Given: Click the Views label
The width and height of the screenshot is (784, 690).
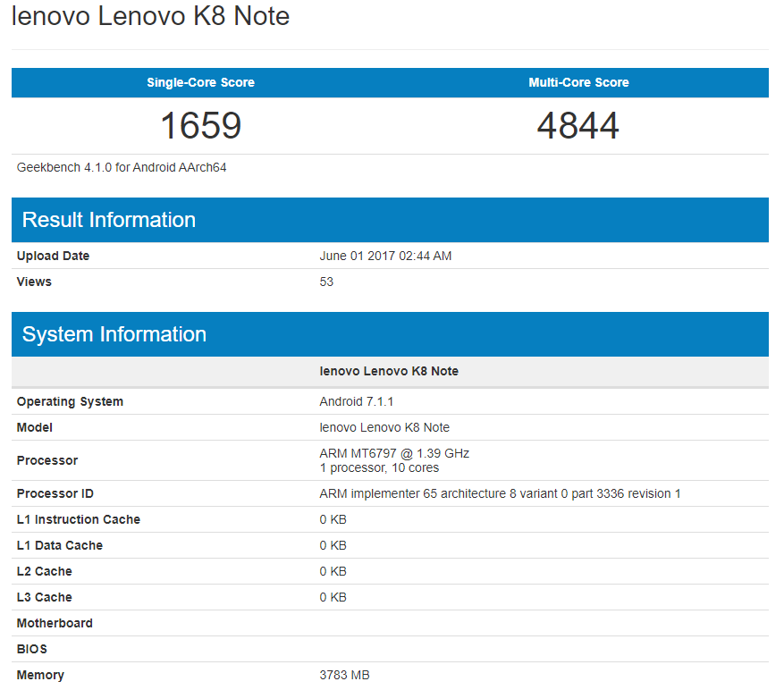Looking at the screenshot, I should pyautogui.click(x=34, y=282).
